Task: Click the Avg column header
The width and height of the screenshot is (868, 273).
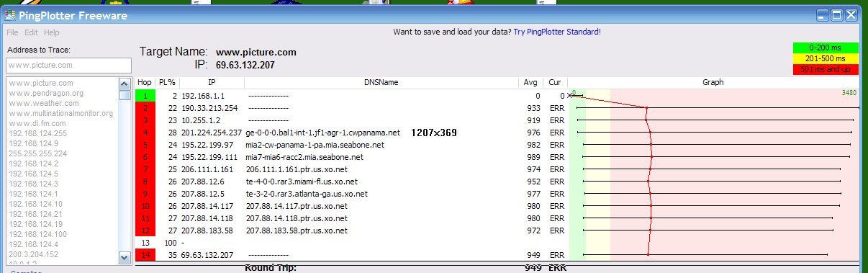Action: tap(531, 83)
